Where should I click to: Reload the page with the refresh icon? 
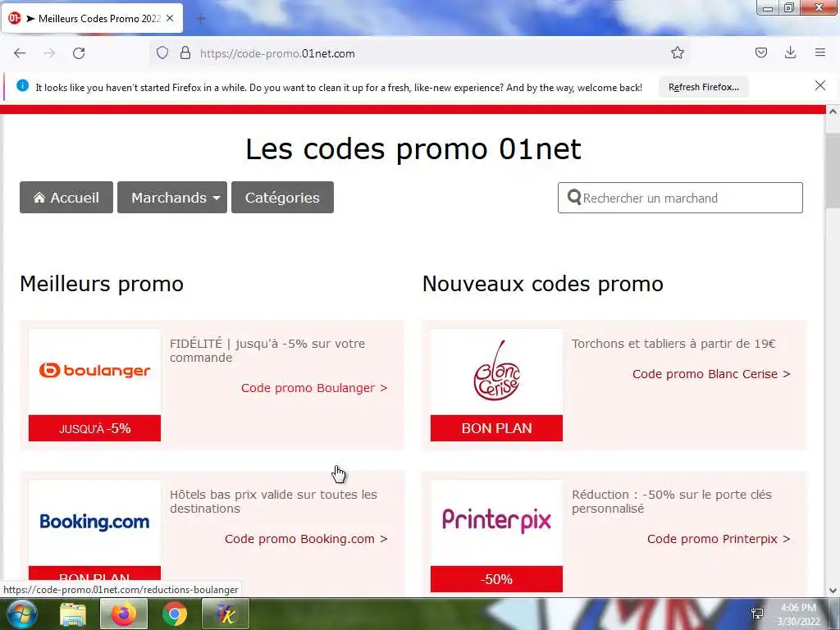click(79, 53)
